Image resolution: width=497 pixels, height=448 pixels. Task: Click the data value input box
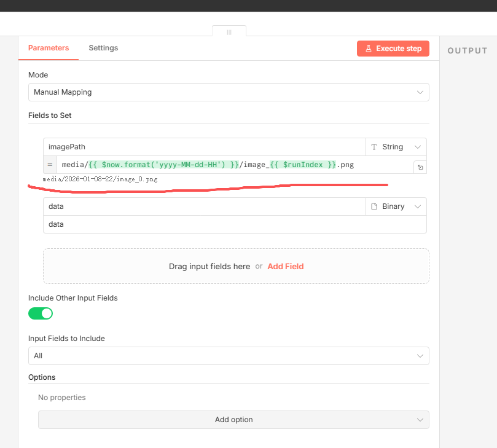[235, 224]
